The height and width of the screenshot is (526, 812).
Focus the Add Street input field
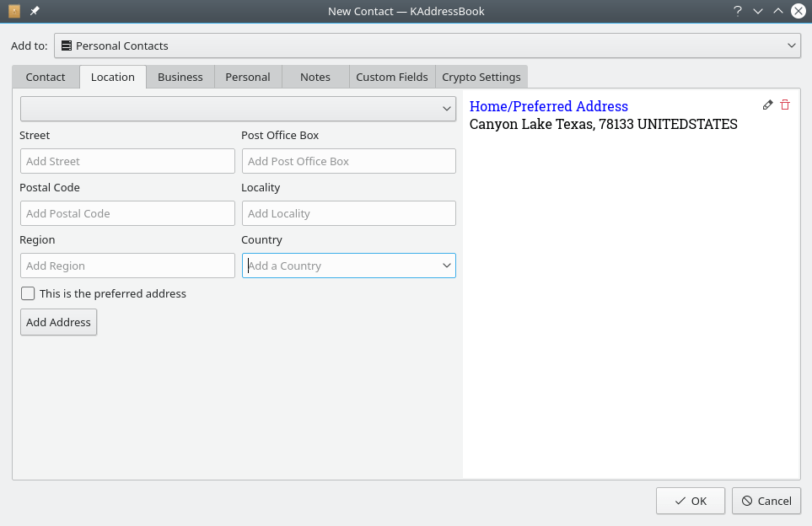[127, 161]
